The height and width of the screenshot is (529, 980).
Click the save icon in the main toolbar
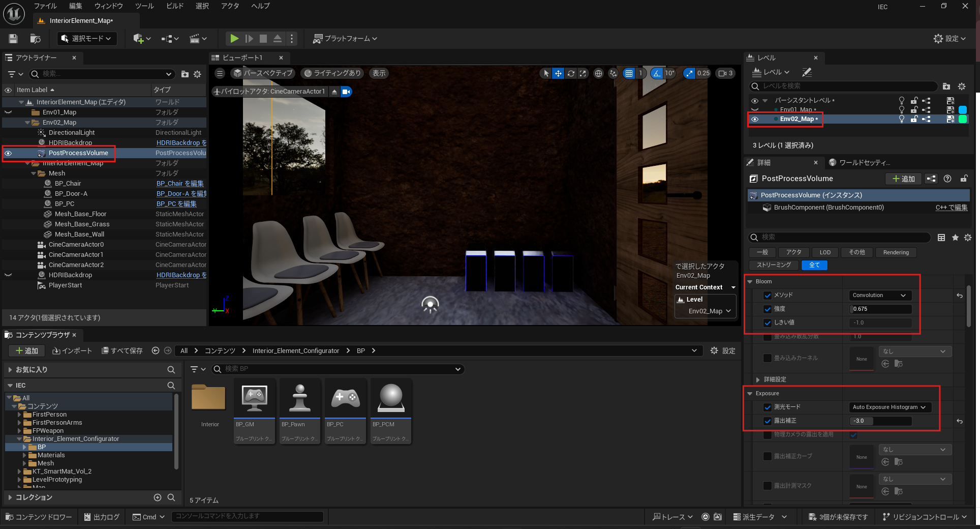[13, 39]
